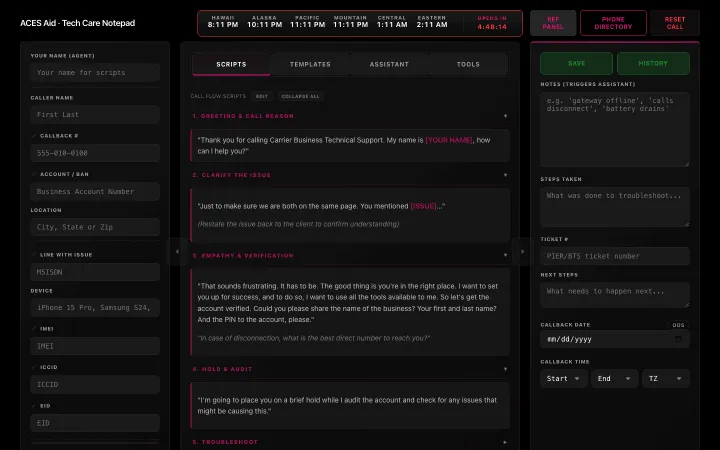Click the check mark beside Line With Issue
720x450 pixels.
(x=34, y=255)
